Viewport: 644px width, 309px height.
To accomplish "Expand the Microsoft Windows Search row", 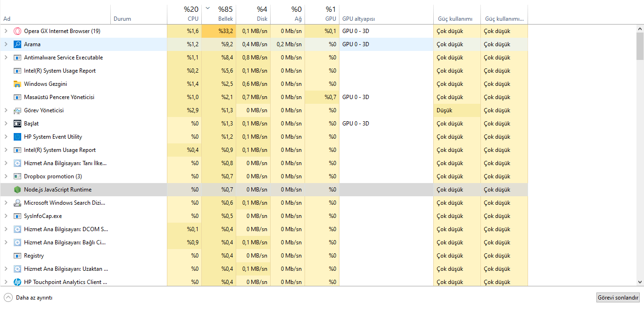I will point(6,203).
